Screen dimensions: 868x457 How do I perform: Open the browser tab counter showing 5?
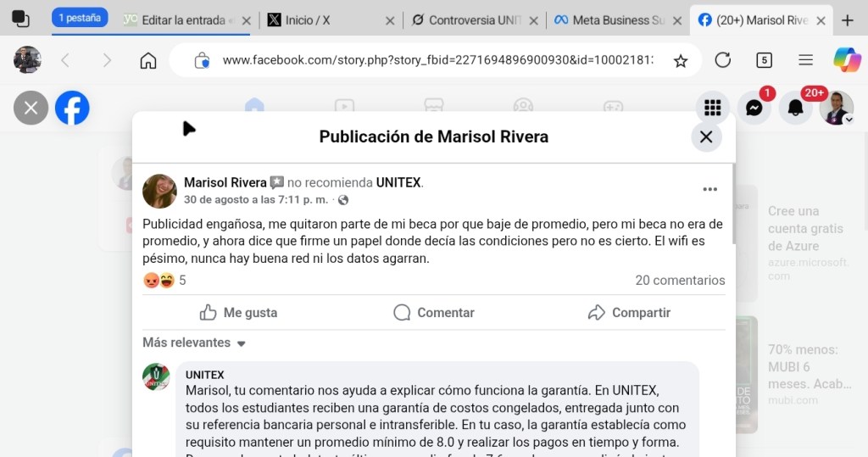(x=764, y=60)
